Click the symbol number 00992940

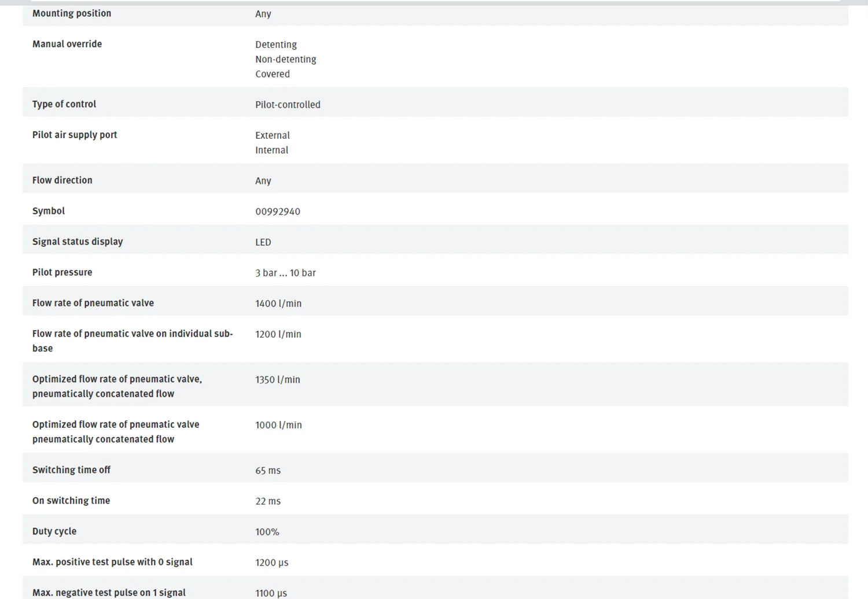coord(278,212)
